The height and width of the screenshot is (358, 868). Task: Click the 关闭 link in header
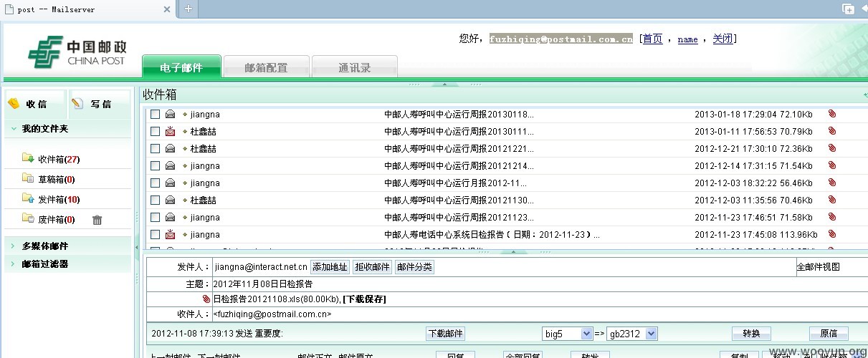pos(722,39)
